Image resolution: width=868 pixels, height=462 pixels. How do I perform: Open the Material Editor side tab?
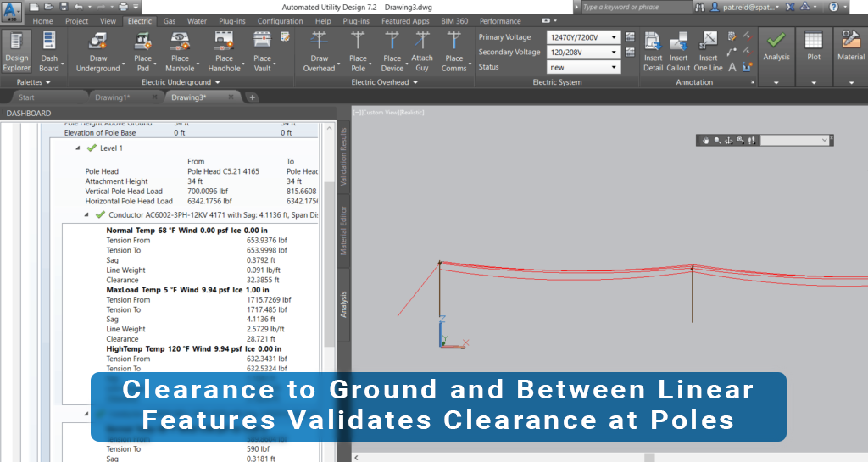pos(343,231)
